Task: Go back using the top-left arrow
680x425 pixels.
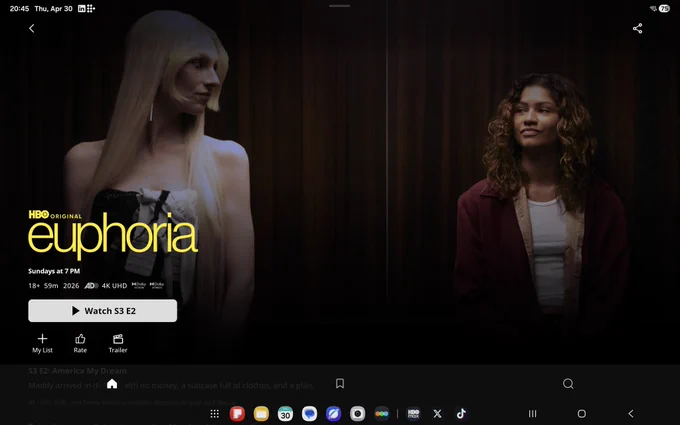Action: [31, 28]
